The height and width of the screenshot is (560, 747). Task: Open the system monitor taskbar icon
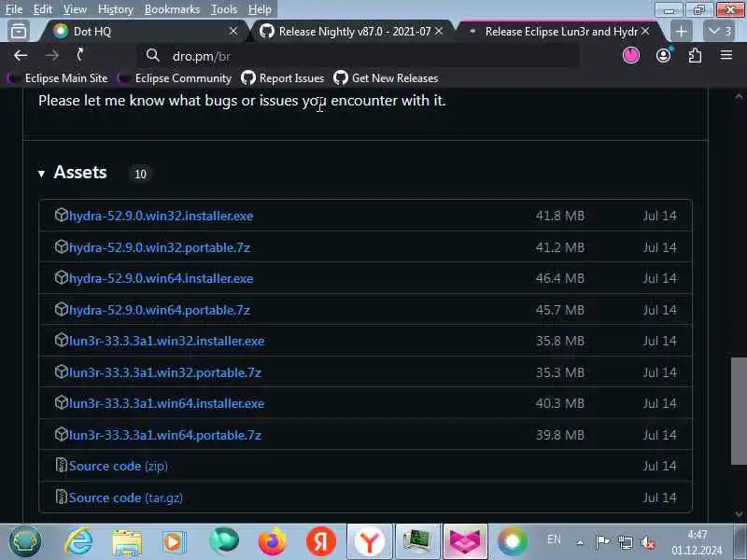pyautogui.click(x=417, y=541)
